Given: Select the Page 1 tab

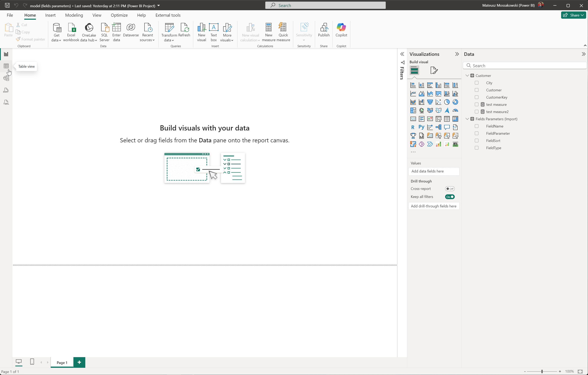Looking at the screenshot, I should [62, 363].
